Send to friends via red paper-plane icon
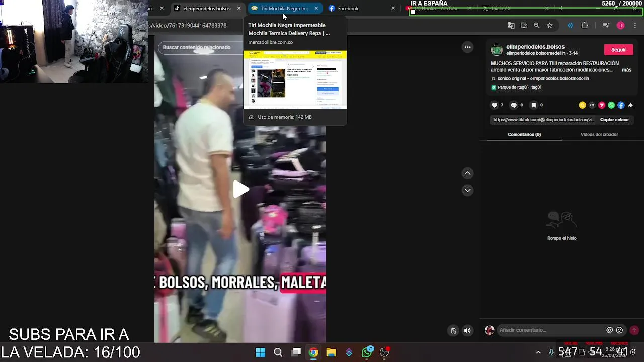The height and width of the screenshot is (362, 644). 602,105
